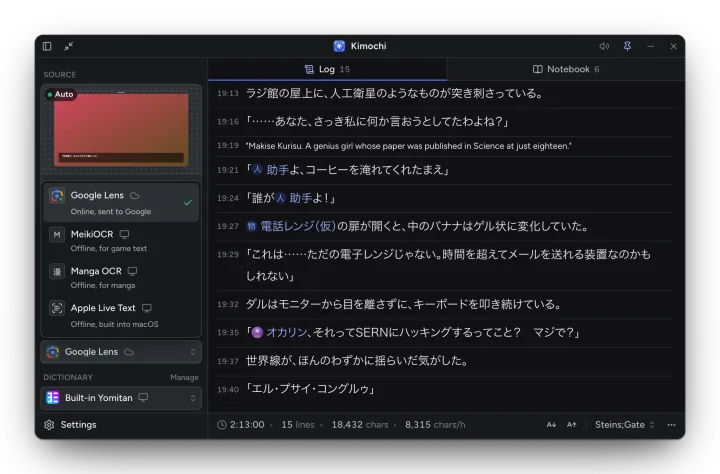Click the object icon before 電話レンジ
Screen dimensions: 720x474
(x=251, y=226)
